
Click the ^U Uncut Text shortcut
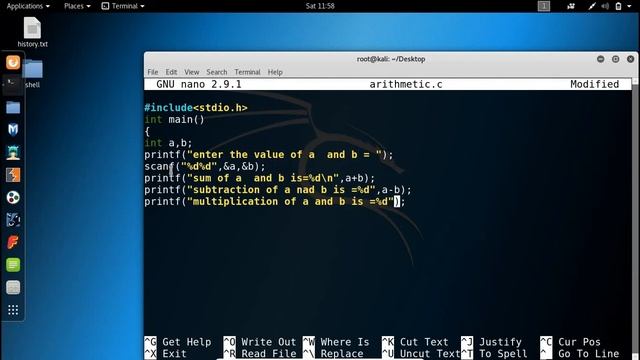click(421, 353)
